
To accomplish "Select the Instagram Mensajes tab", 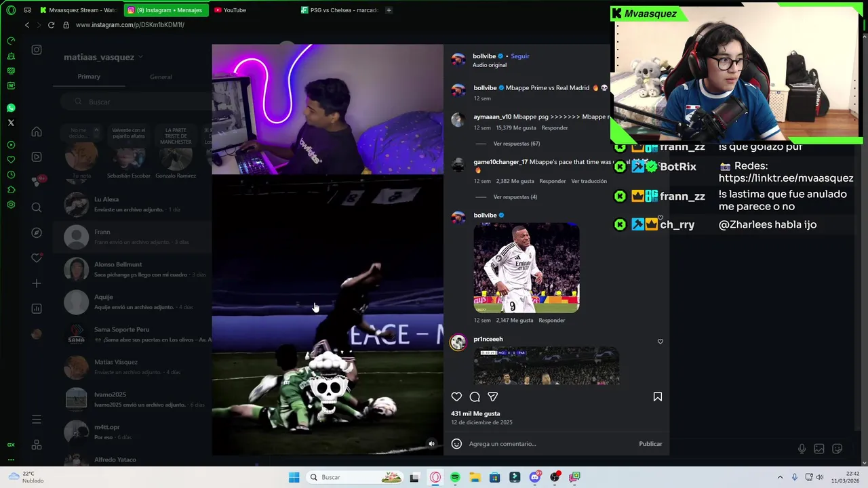I will 165,10.
